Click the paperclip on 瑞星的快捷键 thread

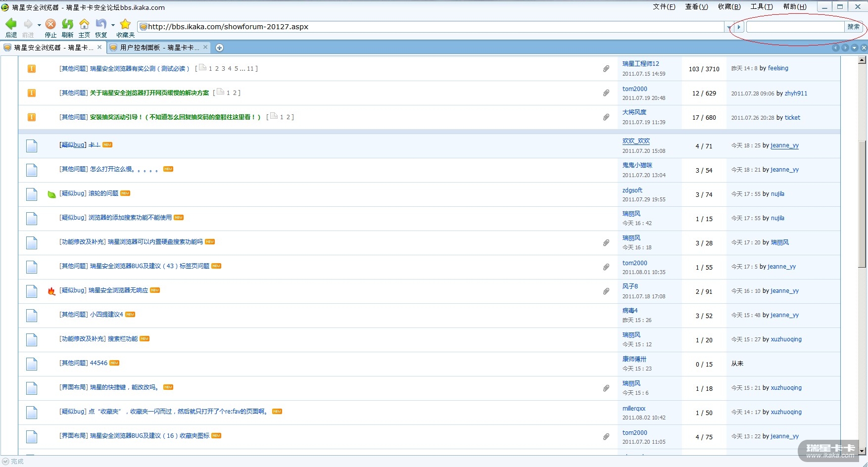click(606, 388)
